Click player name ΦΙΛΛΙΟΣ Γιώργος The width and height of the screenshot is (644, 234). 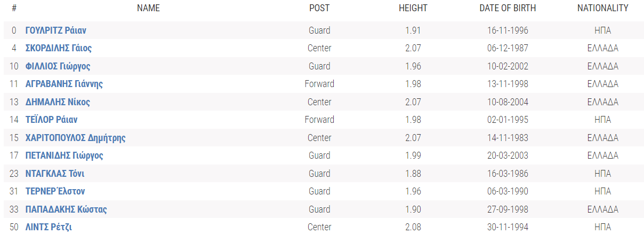[x=58, y=66]
